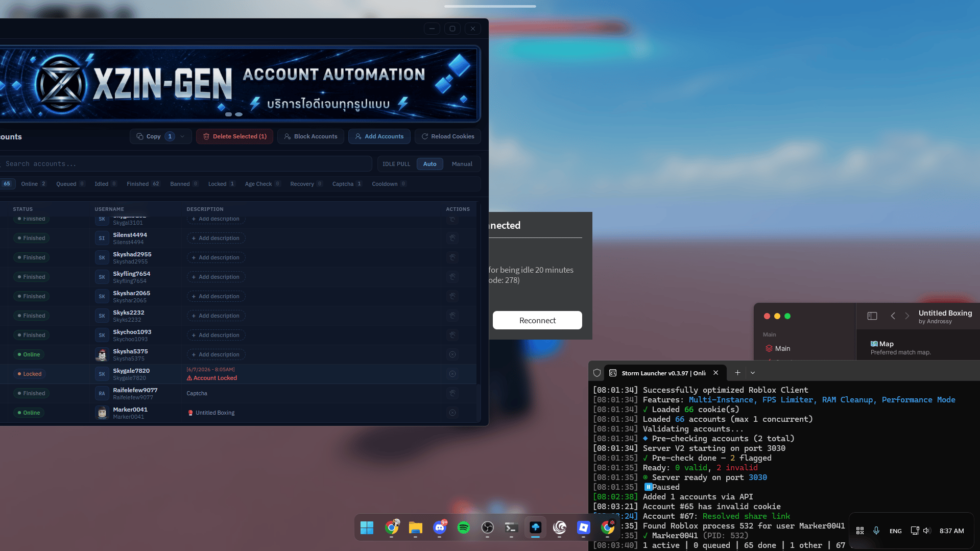Set idle pull mode to Manual
This screenshot has height=551, width=980.
click(x=462, y=164)
